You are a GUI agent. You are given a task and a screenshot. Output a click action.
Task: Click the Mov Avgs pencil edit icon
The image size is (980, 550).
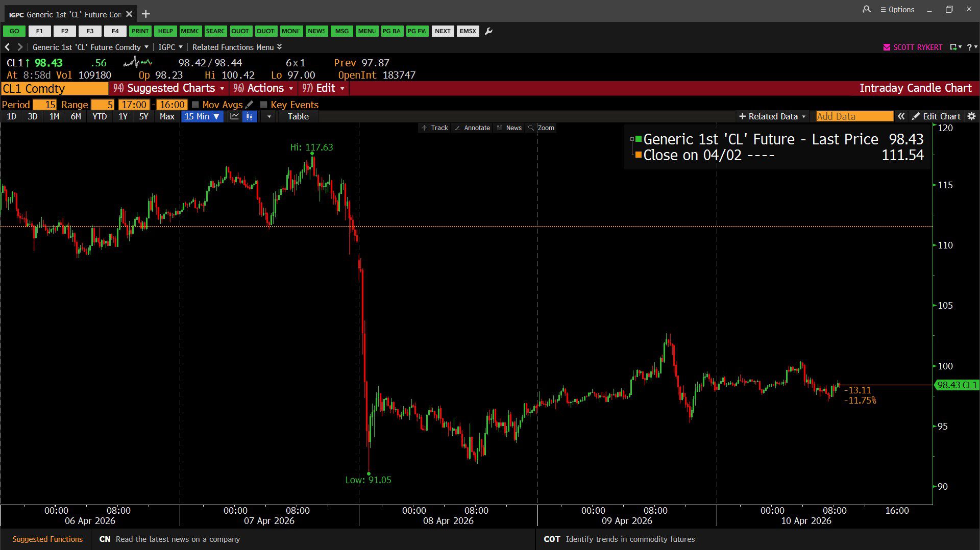point(249,105)
